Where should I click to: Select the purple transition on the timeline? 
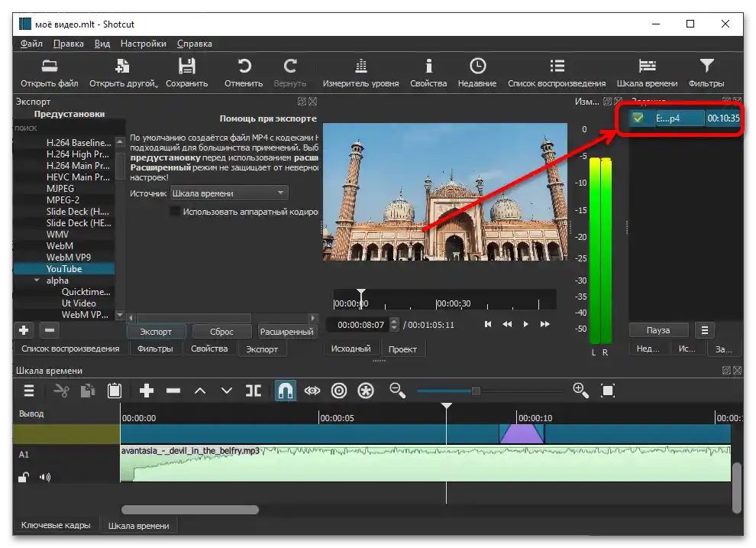[522, 433]
